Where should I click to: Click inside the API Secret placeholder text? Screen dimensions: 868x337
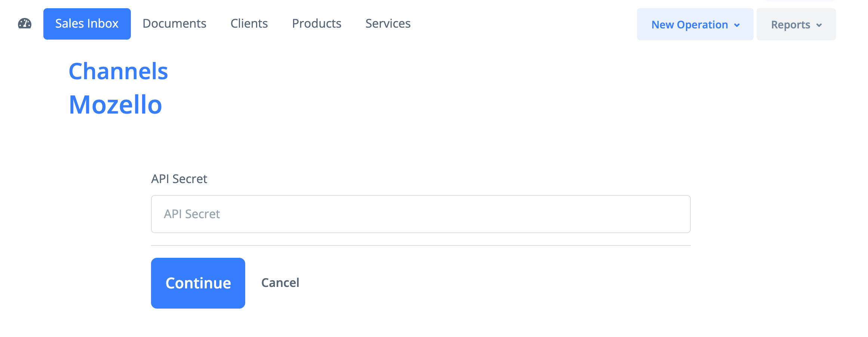pos(192,214)
